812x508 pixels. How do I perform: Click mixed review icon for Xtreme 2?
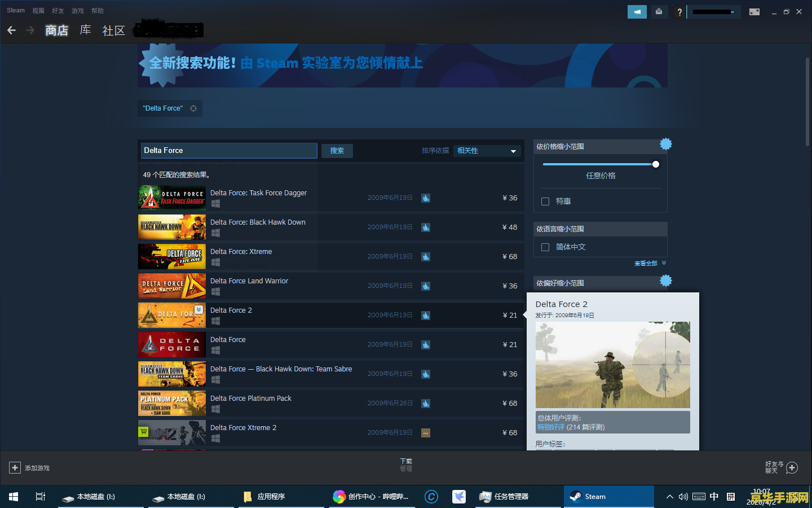point(426,433)
